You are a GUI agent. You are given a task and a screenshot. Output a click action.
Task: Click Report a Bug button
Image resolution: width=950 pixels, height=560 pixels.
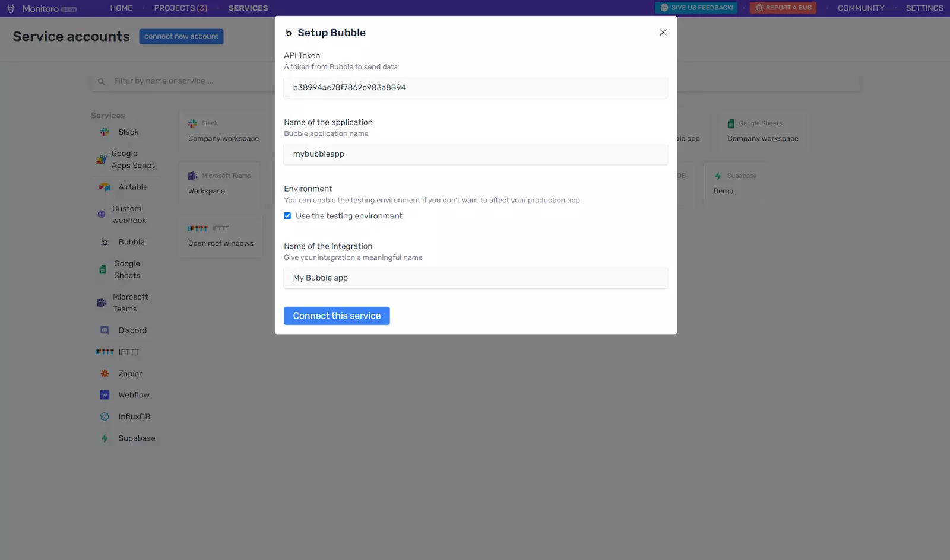[783, 8]
